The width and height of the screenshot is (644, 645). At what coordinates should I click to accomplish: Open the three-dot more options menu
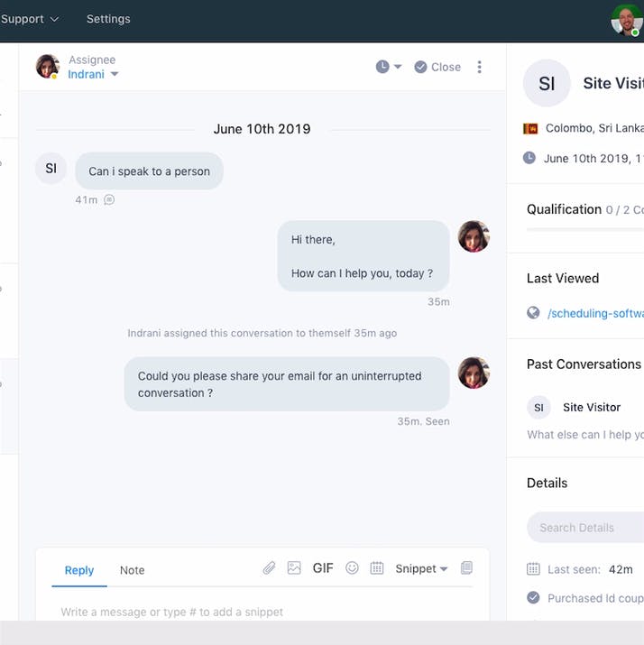[480, 67]
